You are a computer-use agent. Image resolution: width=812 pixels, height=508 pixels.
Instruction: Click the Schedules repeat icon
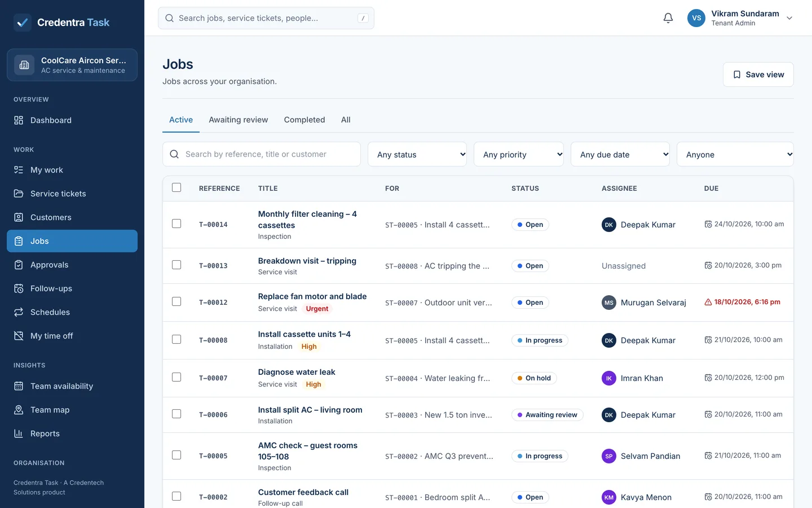19,312
